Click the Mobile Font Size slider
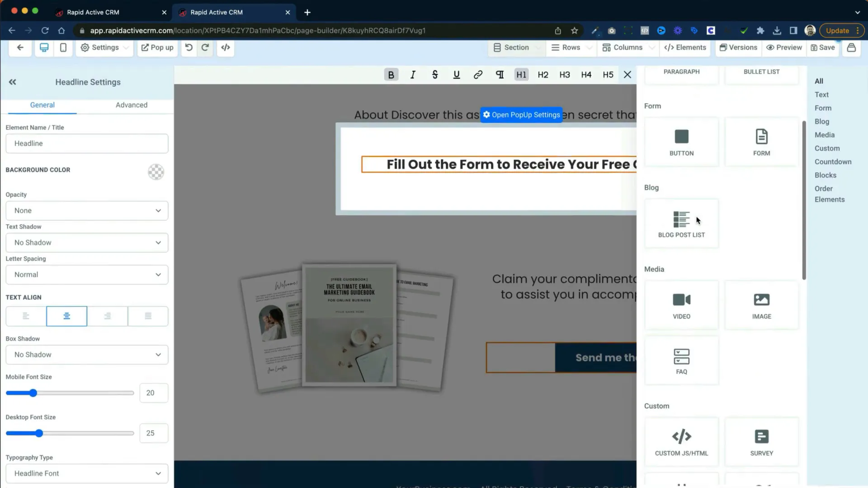Viewport: 868px width, 488px height. pos(70,393)
